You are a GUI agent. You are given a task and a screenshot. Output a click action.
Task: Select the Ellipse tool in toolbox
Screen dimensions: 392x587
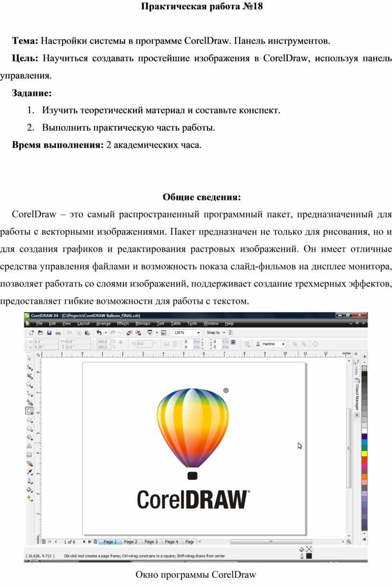pyautogui.click(x=29, y=419)
